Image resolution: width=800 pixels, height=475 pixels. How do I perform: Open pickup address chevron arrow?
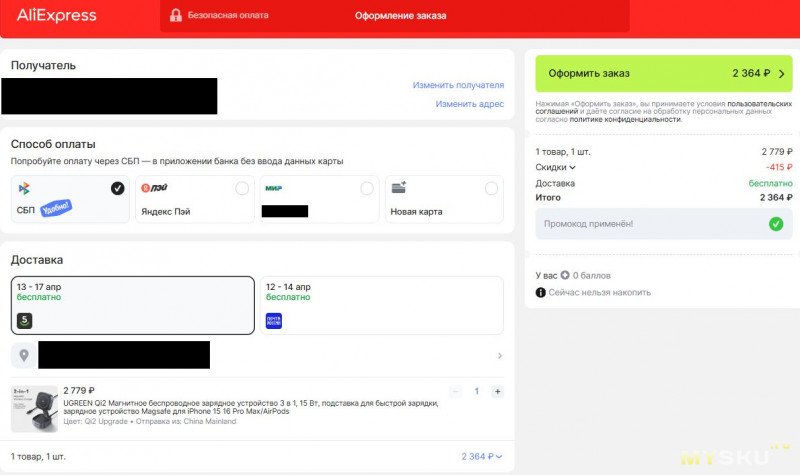499,355
